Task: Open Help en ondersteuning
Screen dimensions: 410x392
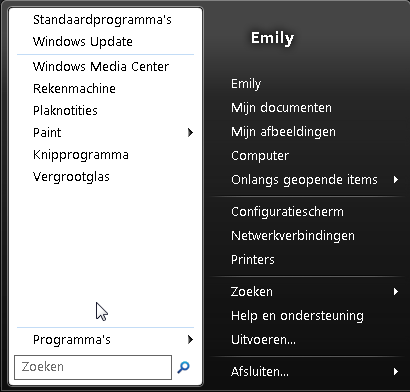Action: (297, 316)
